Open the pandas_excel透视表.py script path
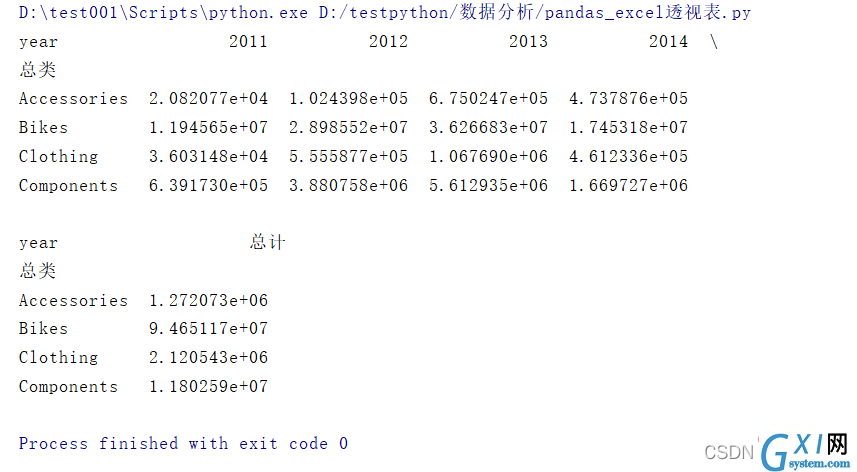 (x=535, y=12)
